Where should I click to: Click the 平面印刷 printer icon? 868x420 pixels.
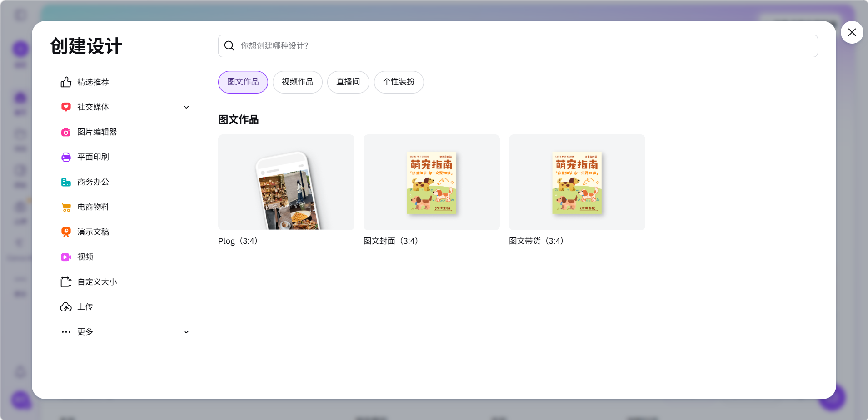coord(66,157)
